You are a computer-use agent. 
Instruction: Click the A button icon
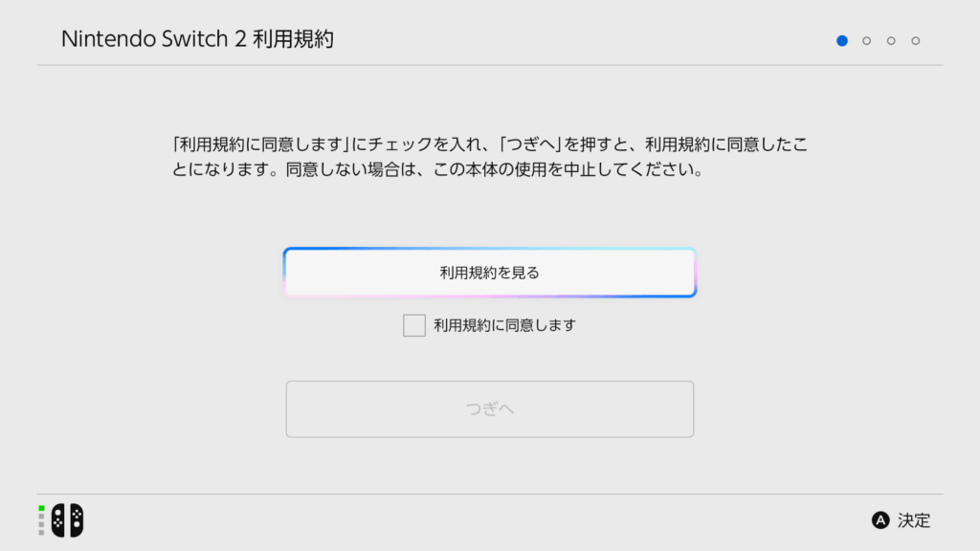(880, 520)
